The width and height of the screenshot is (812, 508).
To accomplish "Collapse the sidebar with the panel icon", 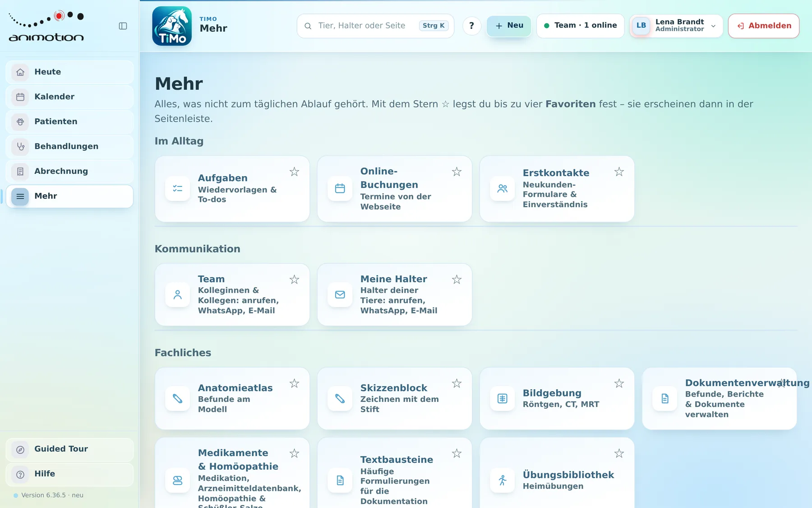I will 123,26.
